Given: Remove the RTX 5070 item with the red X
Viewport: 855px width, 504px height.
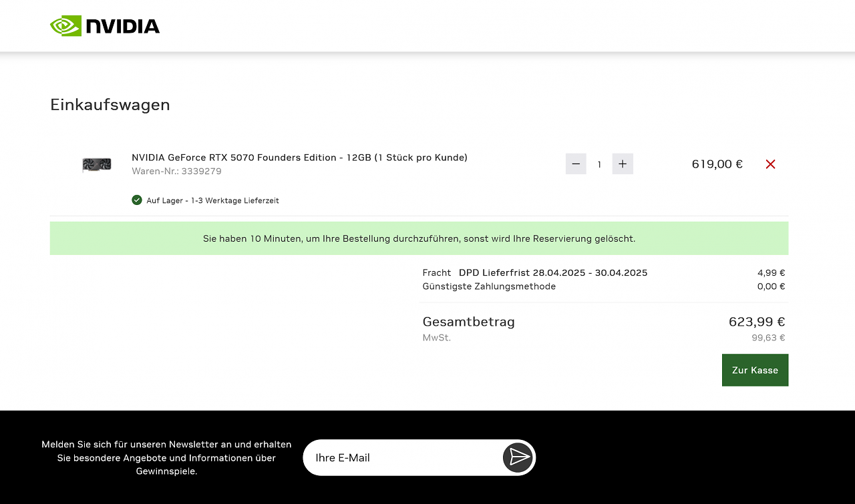Looking at the screenshot, I should point(770,164).
